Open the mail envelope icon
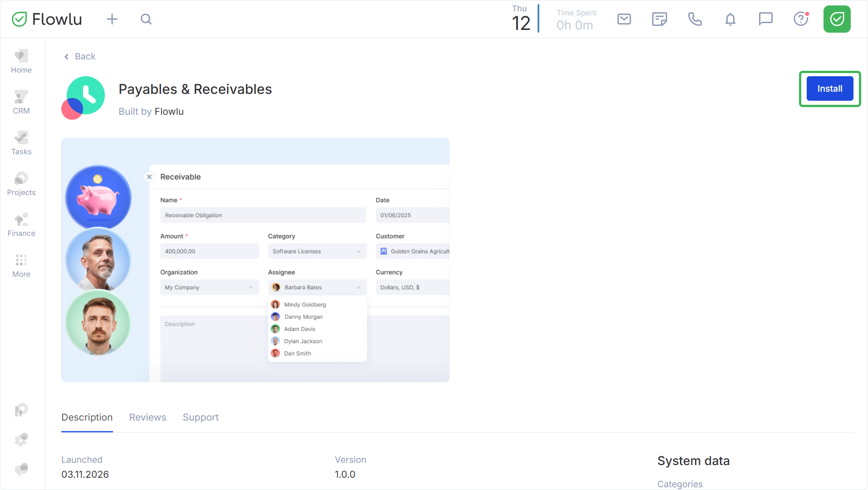The image size is (868, 490). point(624,19)
